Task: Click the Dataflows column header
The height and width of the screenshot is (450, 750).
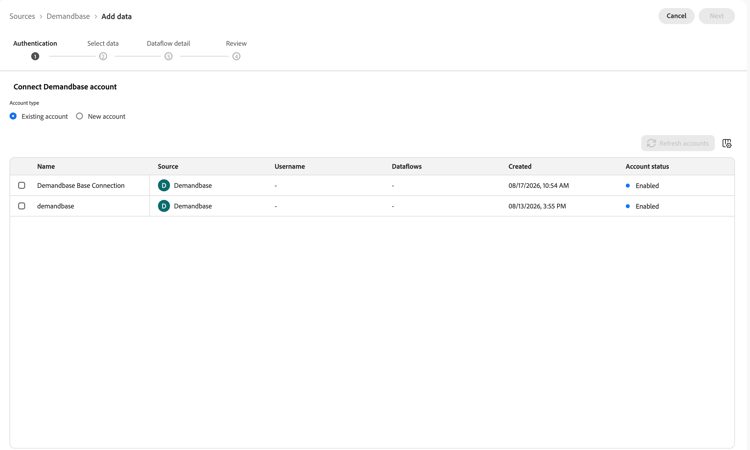Action: tap(407, 166)
